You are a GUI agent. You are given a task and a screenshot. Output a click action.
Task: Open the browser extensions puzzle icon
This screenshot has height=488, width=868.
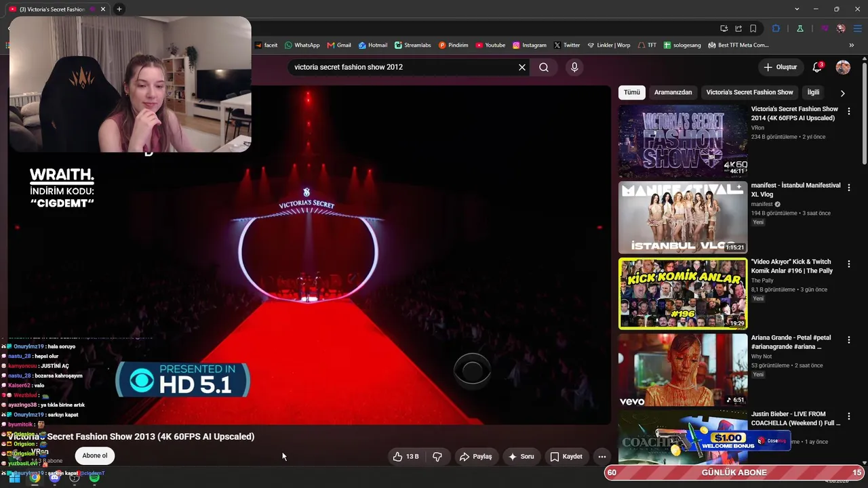776,28
